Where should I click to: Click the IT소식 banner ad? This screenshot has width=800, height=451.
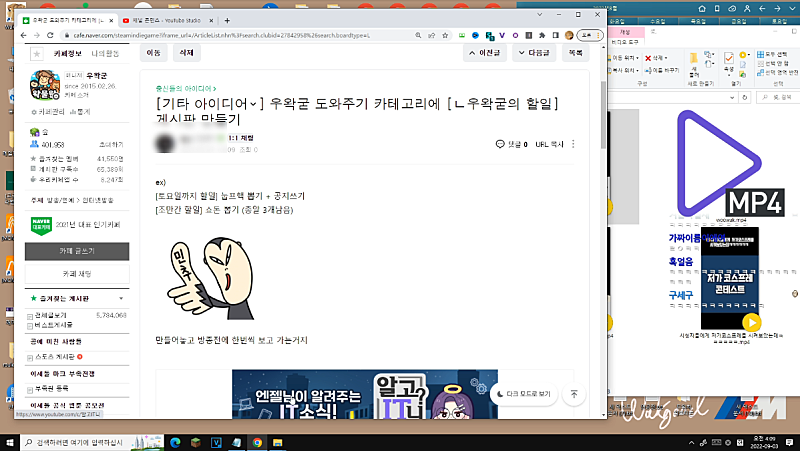(x=365, y=394)
